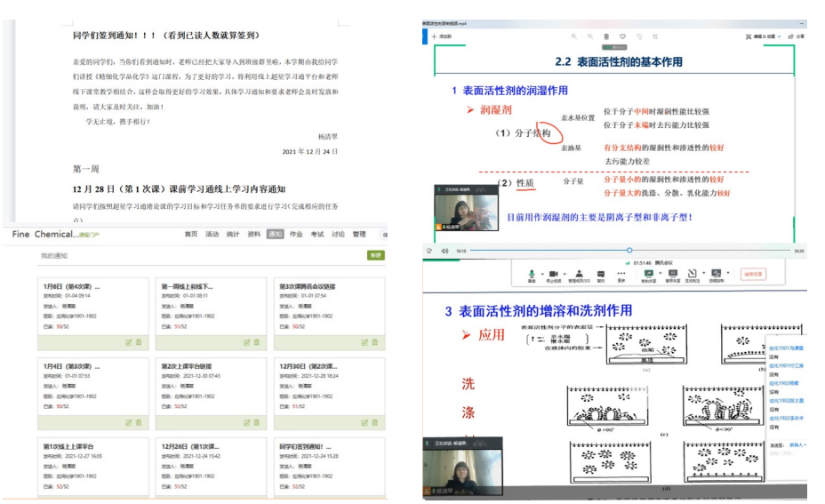Viewport: 825px width, 504px height.
Task: Open the Fine Chemical course portal title
Action: tap(55, 234)
